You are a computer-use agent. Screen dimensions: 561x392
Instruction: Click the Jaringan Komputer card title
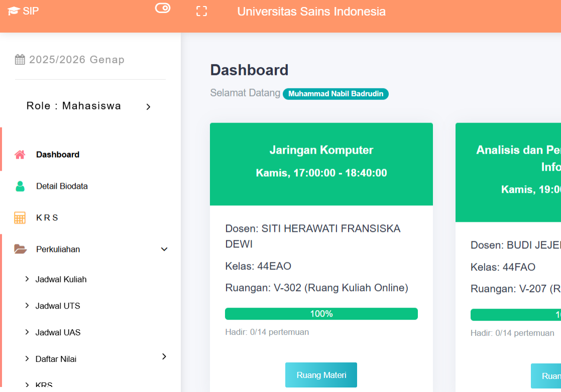321,150
